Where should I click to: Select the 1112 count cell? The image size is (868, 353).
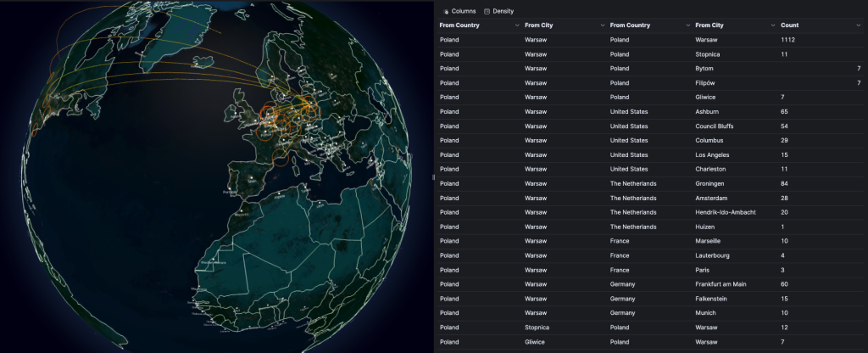pyautogui.click(x=787, y=40)
